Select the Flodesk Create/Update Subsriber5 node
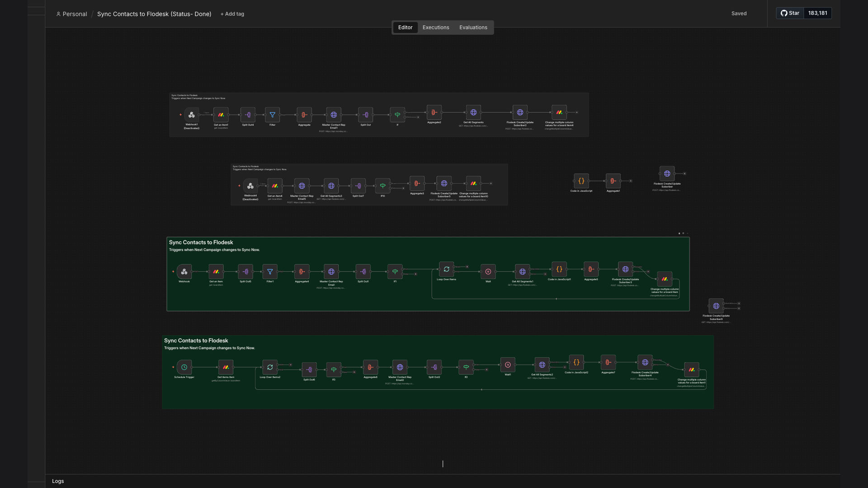 click(444, 183)
